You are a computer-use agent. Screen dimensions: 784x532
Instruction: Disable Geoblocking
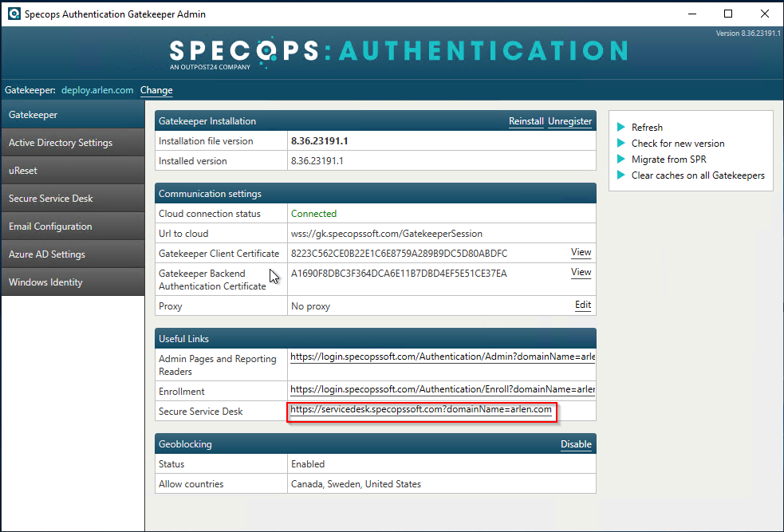pyautogui.click(x=576, y=444)
